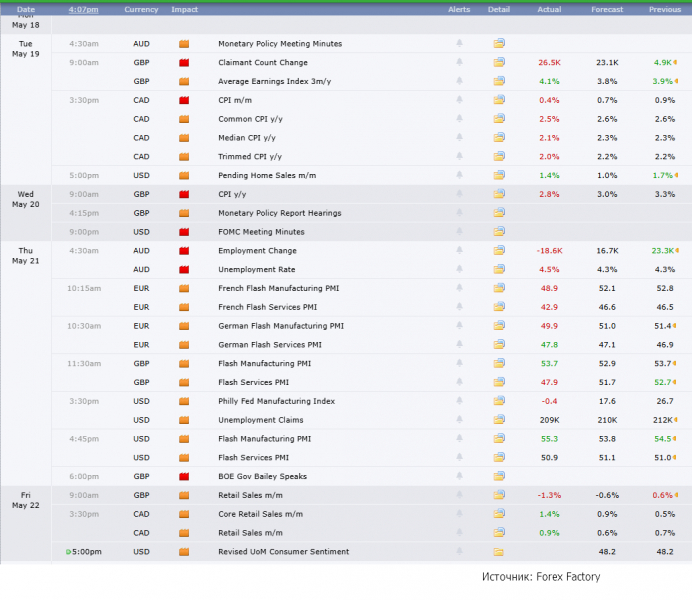
Task: Select the Claimant Count Change event name
Action: (x=263, y=63)
